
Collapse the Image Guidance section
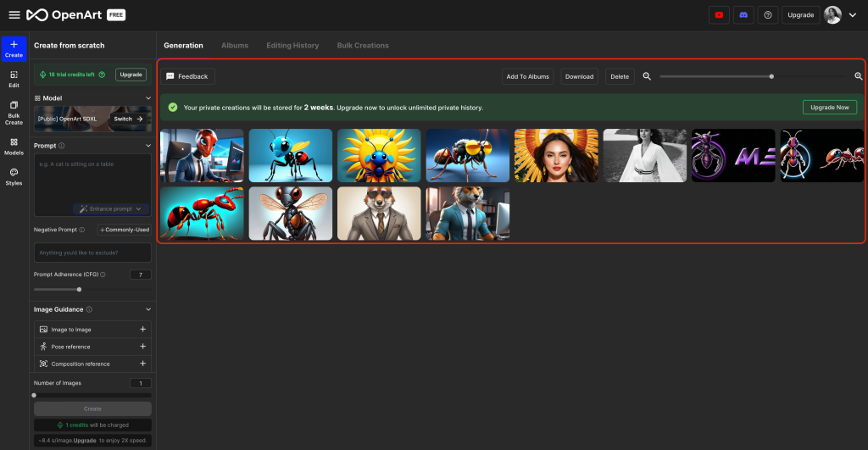(x=148, y=309)
